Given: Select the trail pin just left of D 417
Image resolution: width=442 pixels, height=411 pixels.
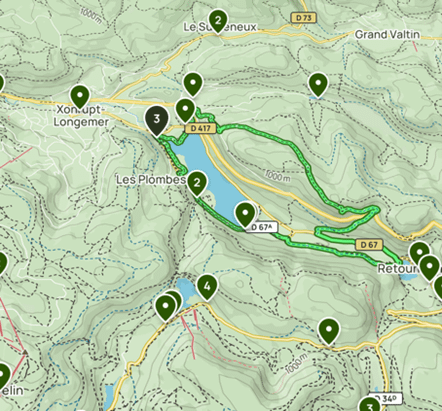Looking at the screenshot, I should [185, 110].
